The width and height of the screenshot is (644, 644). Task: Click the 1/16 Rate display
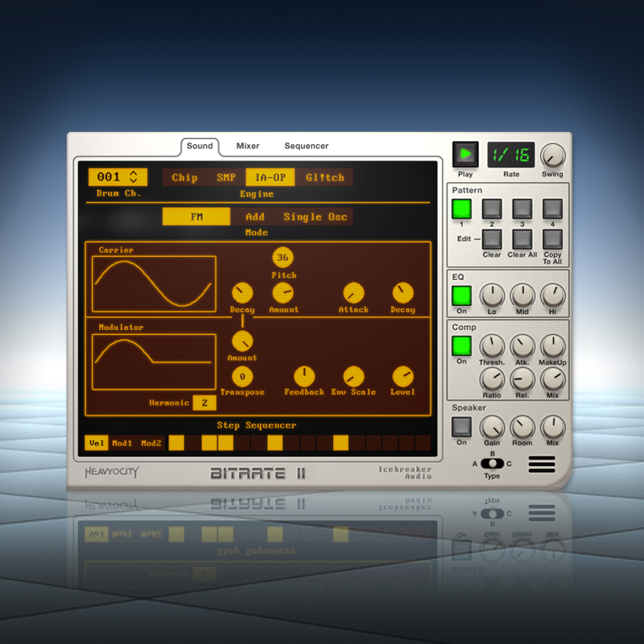tap(510, 155)
